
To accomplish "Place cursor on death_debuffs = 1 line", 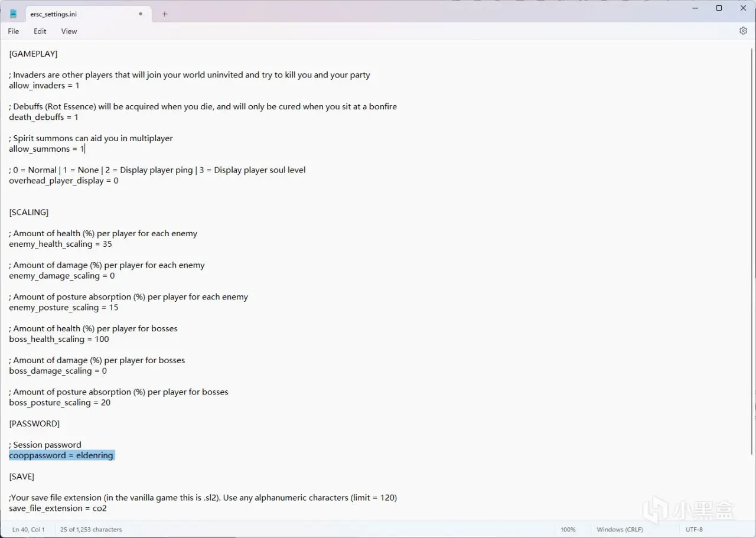I will [x=44, y=118].
